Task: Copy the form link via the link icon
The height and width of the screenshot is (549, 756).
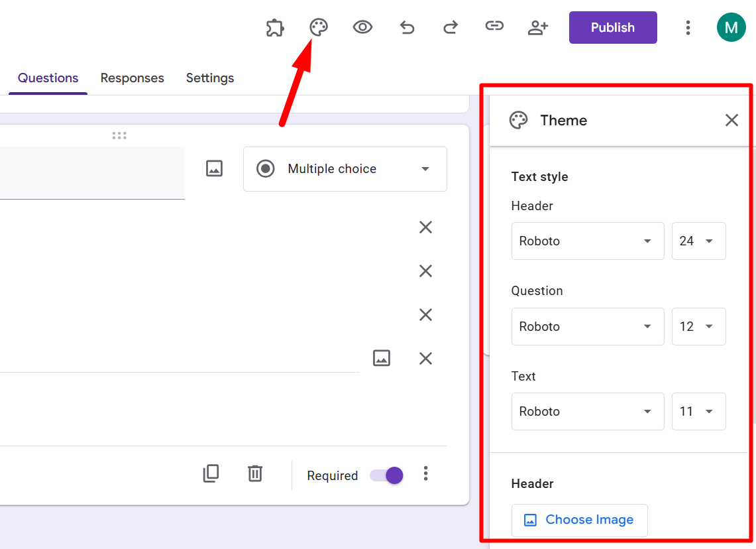Action: point(494,27)
